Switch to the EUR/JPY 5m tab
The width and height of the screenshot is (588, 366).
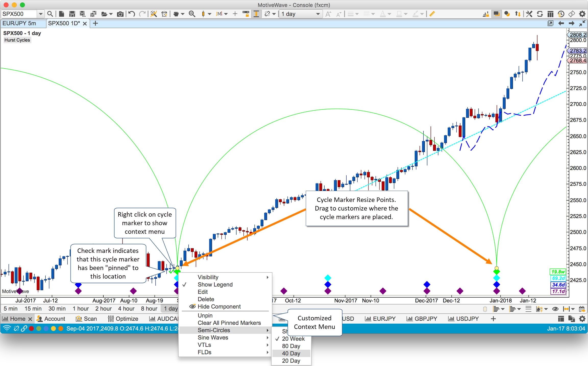(19, 23)
